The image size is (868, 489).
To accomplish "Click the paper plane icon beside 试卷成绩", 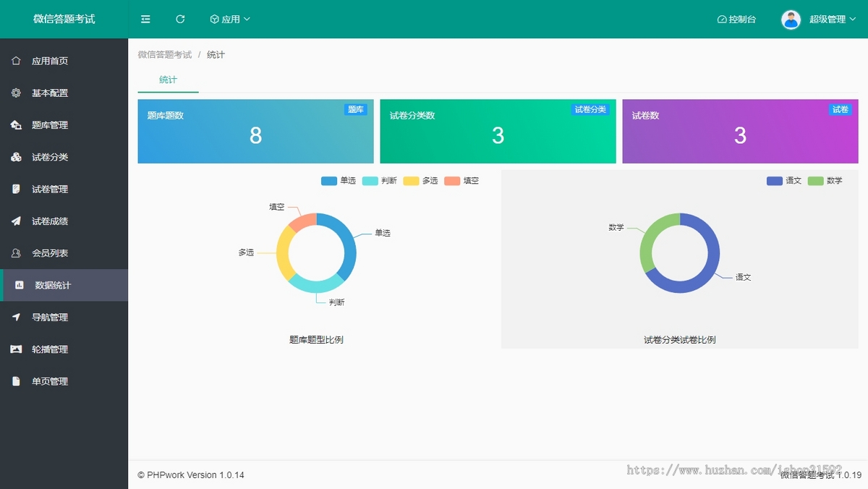I will (16, 221).
